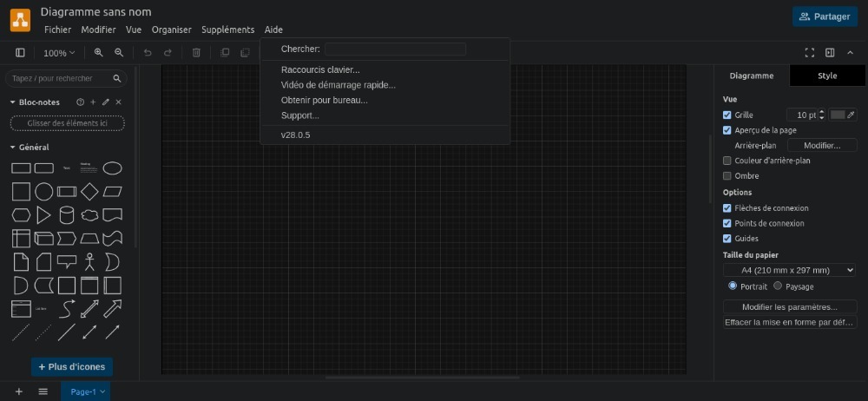Choose the Paysage orientation radio button
This screenshot has width=868, height=401.
point(778,286)
